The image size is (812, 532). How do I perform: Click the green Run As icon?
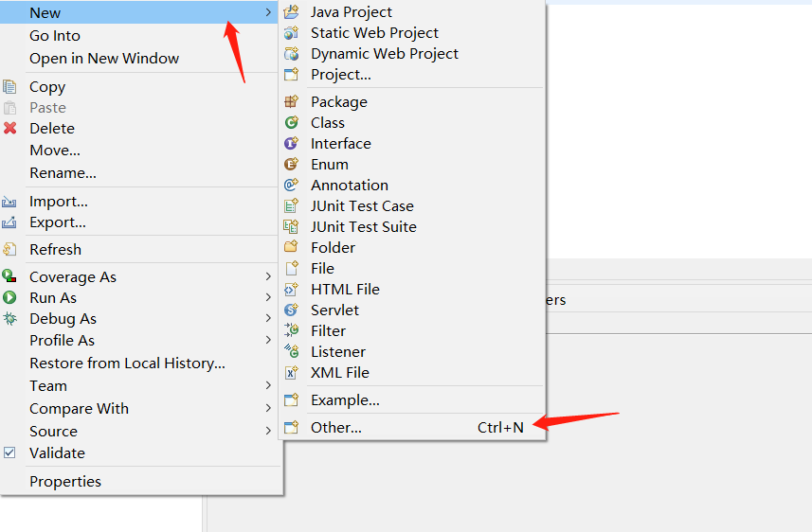click(x=9, y=297)
